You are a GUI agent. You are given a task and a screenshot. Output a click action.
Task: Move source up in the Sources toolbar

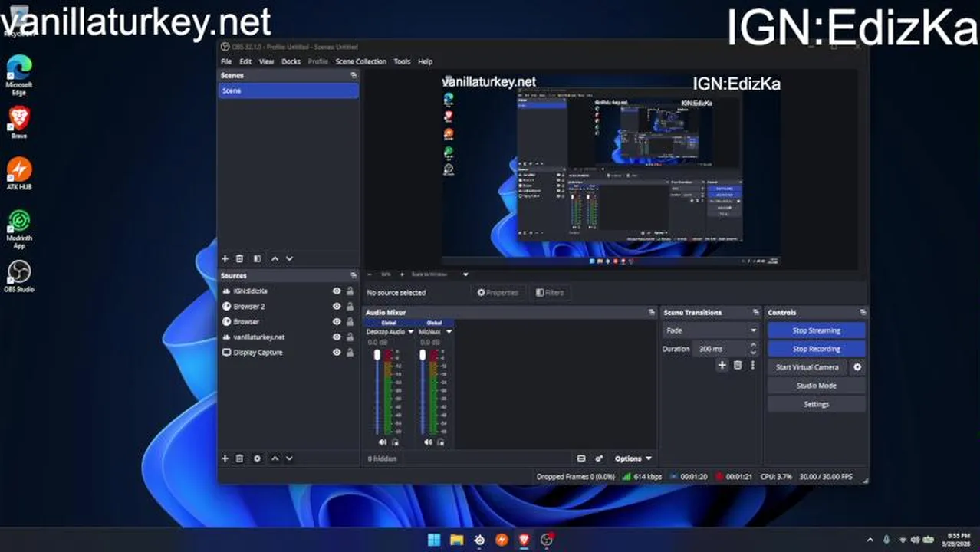click(275, 458)
